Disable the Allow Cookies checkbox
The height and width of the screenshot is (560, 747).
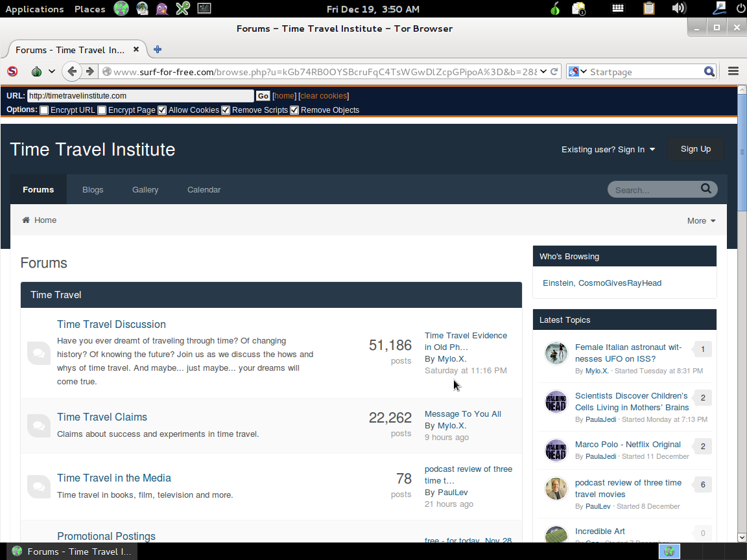[x=162, y=110]
